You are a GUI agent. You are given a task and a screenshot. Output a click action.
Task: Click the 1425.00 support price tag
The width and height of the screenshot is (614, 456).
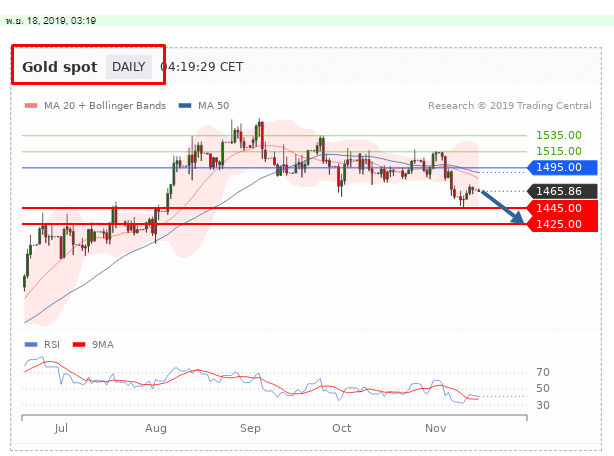click(562, 224)
